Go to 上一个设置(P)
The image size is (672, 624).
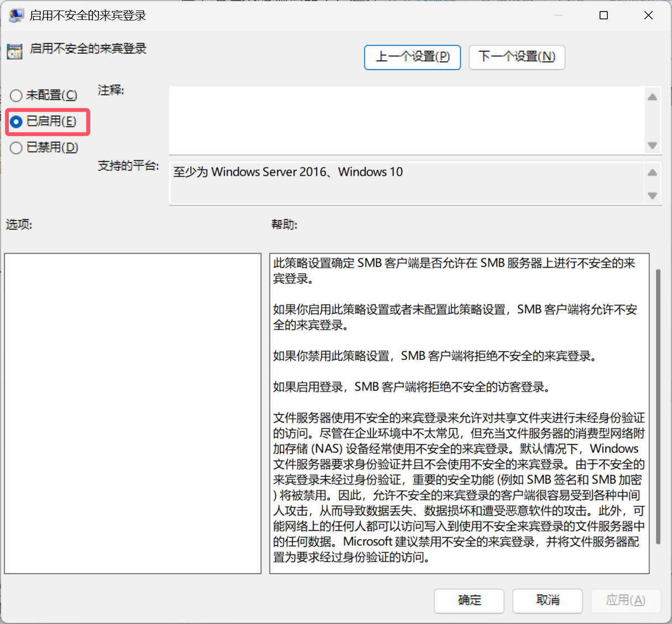(x=412, y=57)
